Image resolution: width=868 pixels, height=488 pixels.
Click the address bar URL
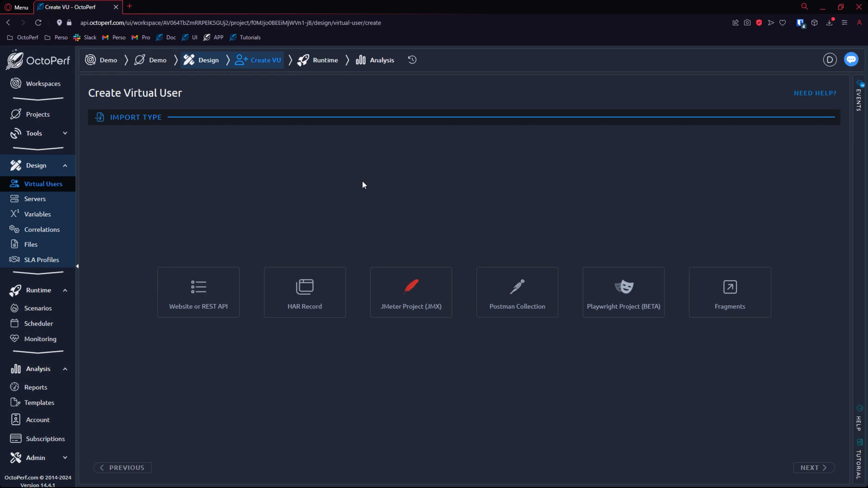click(x=231, y=23)
